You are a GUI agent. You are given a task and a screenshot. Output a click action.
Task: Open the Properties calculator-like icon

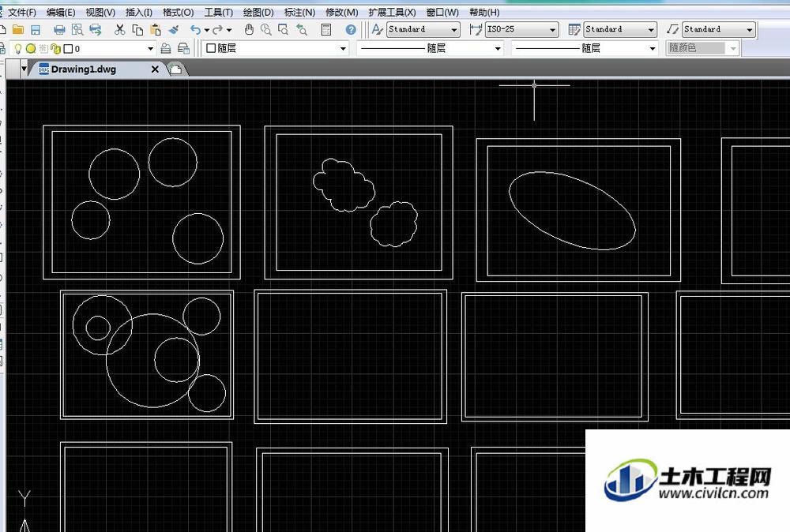point(326,30)
